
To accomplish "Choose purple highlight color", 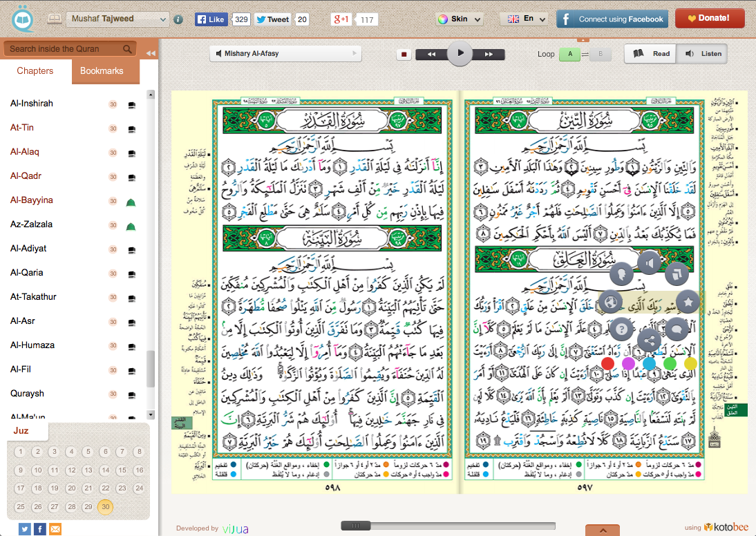I will [x=628, y=363].
